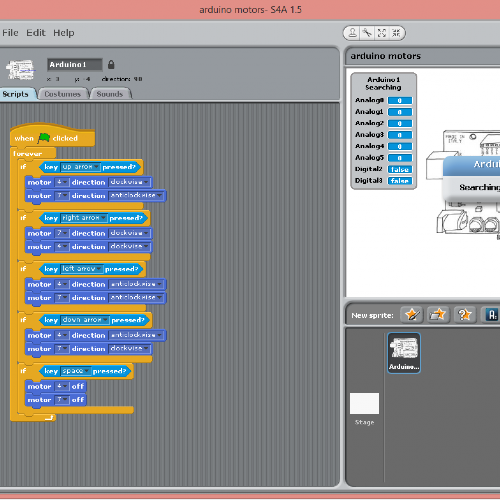Choose new sprite from file
500x500 pixels.
point(438,314)
